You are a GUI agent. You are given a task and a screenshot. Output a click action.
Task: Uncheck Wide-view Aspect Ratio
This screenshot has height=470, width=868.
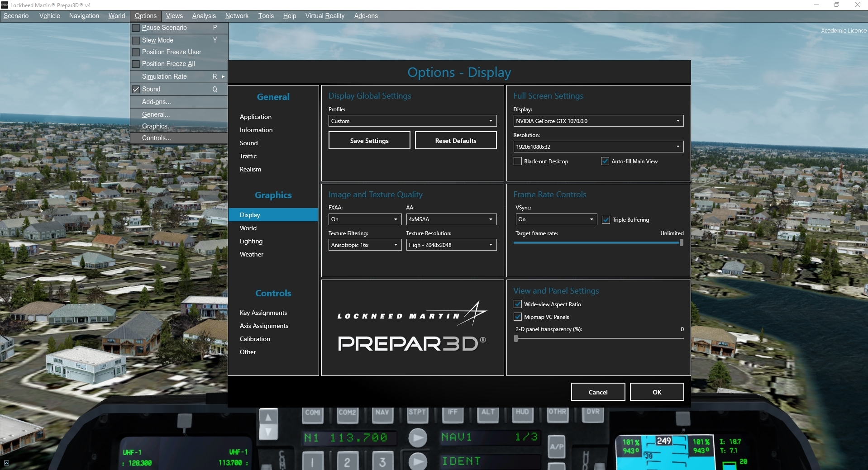pos(517,304)
